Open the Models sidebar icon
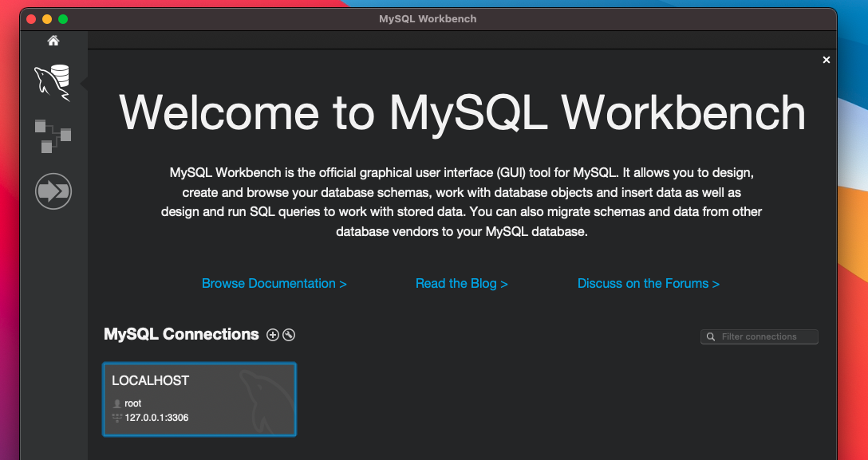The image size is (868, 460). (53, 136)
